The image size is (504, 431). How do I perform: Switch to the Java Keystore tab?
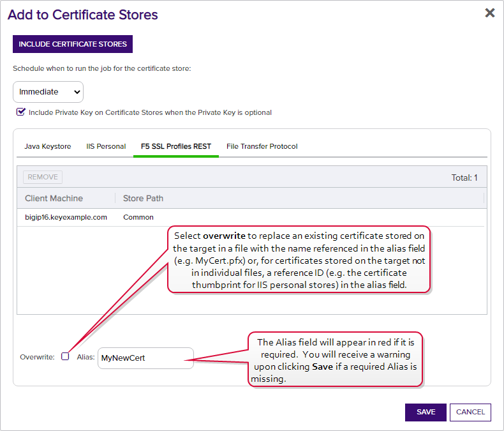48,146
